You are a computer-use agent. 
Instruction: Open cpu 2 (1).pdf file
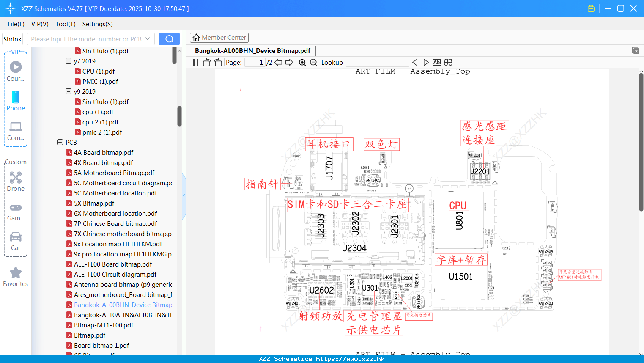[100, 122]
